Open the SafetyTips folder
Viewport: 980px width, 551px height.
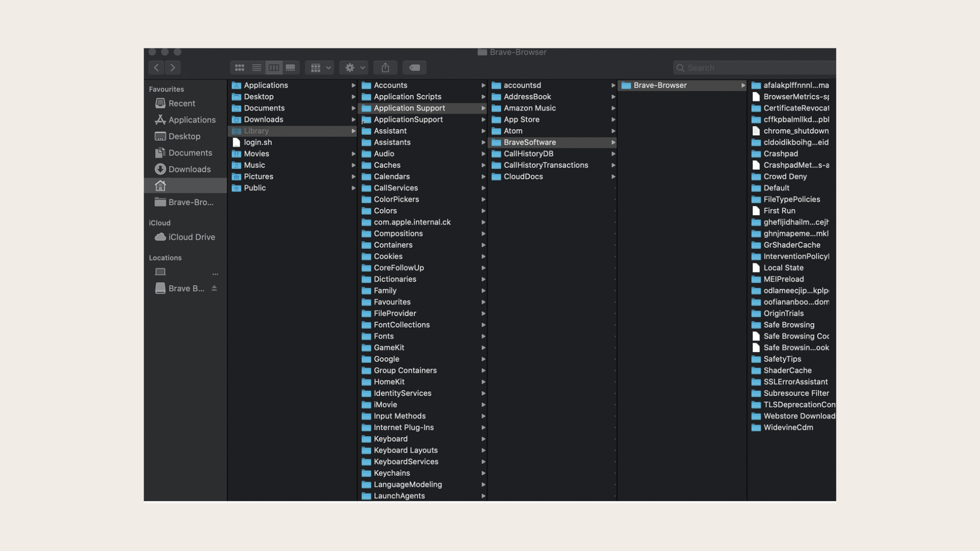792,359
